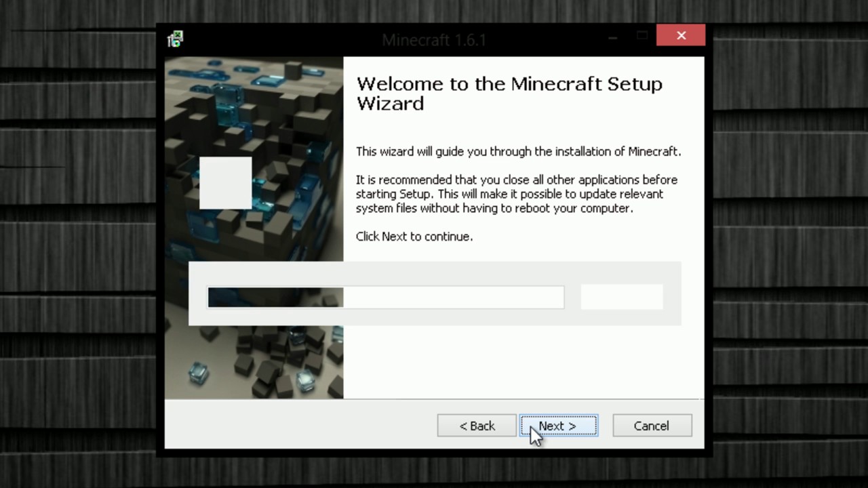Click the Minecraft blocks artwork image

pyautogui.click(x=254, y=228)
